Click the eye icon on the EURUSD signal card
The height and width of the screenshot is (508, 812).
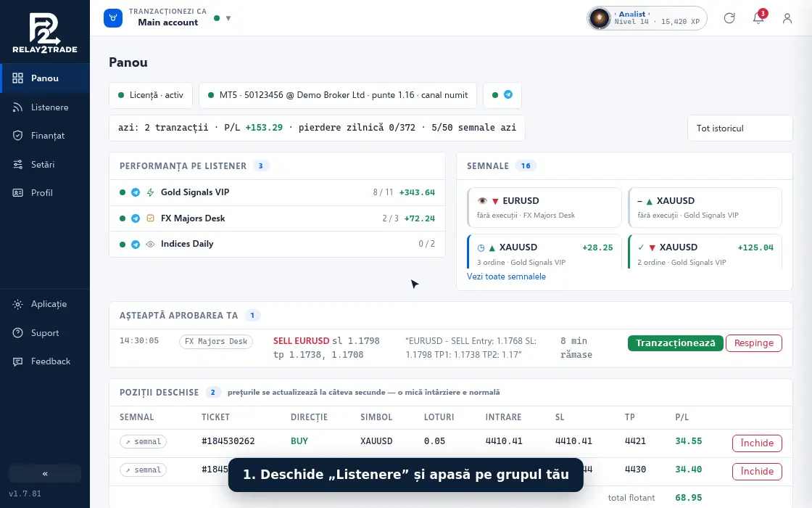pyautogui.click(x=482, y=200)
